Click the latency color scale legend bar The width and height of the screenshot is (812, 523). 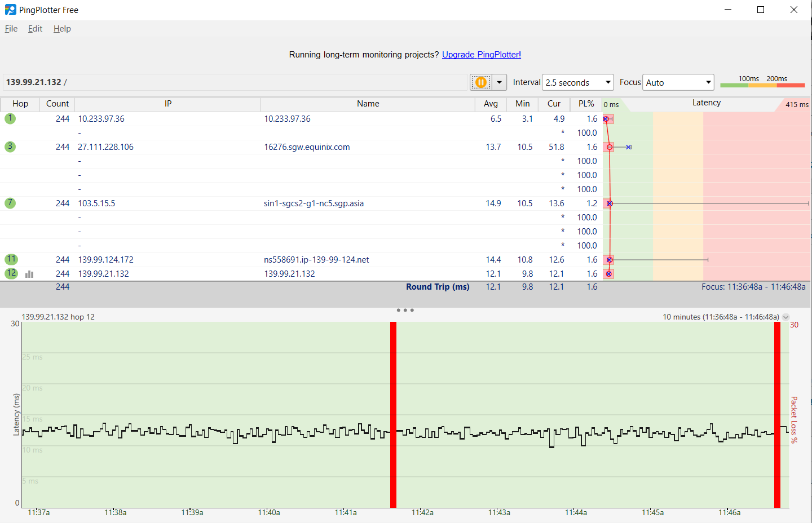[x=762, y=85]
